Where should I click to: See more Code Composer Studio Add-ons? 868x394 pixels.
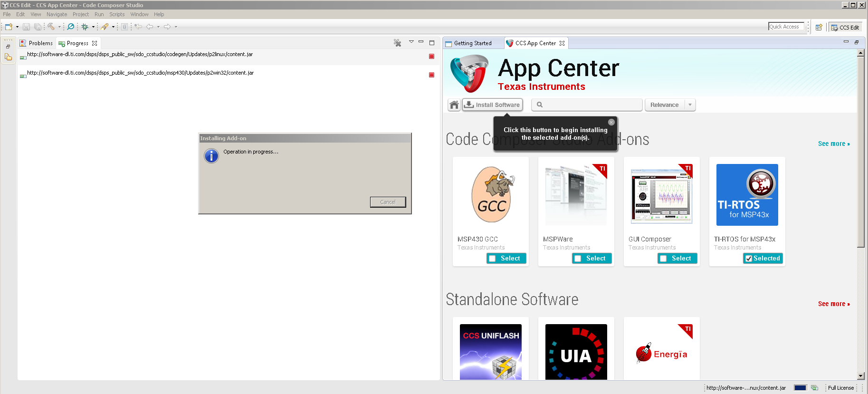[834, 144]
